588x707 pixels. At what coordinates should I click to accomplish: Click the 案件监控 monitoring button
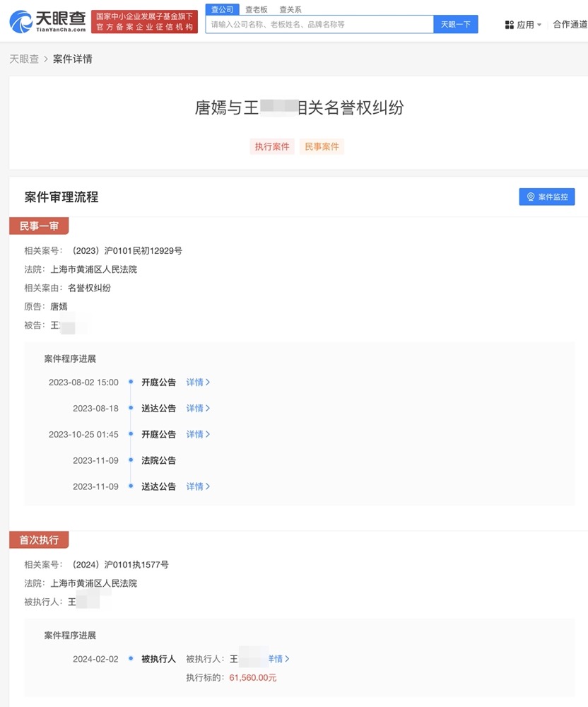coord(546,197)
